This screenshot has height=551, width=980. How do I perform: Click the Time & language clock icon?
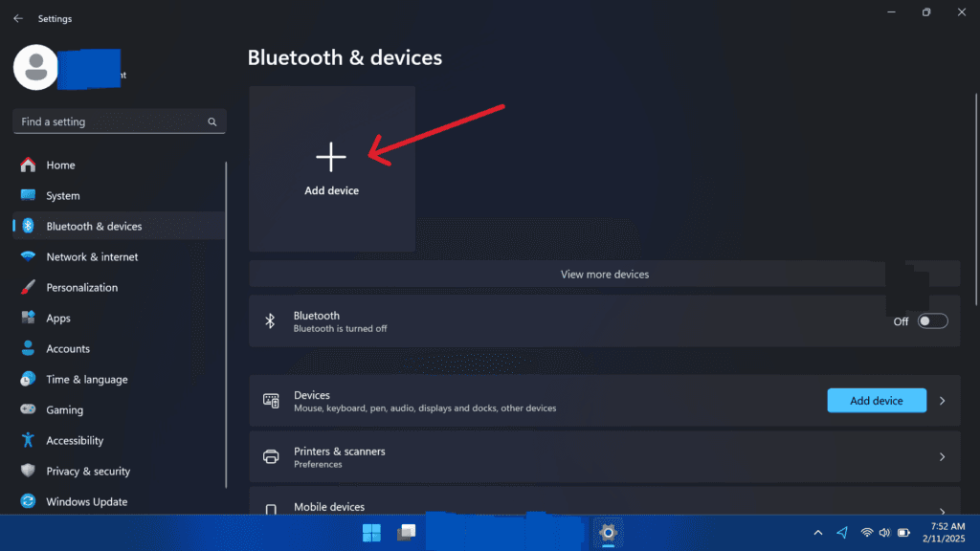click(x=28, y=379)
